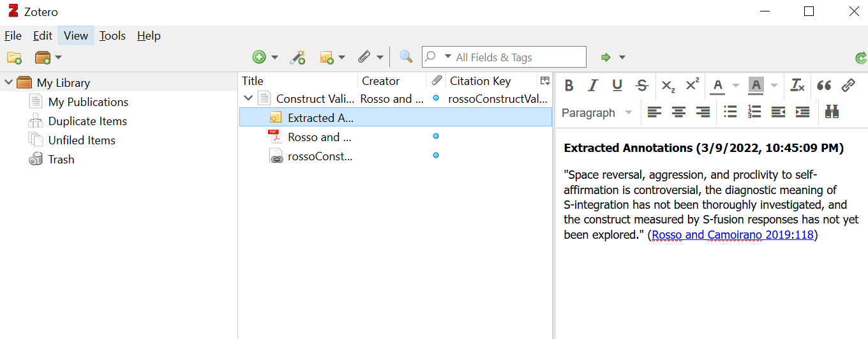Click Add Item by Identifier wand

[297, 57]
